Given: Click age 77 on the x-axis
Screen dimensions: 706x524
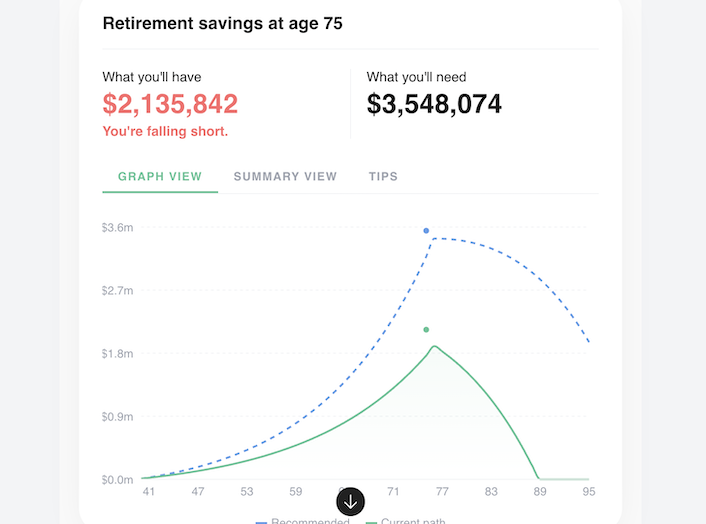Looking at the screenshot, I should 442,492.
